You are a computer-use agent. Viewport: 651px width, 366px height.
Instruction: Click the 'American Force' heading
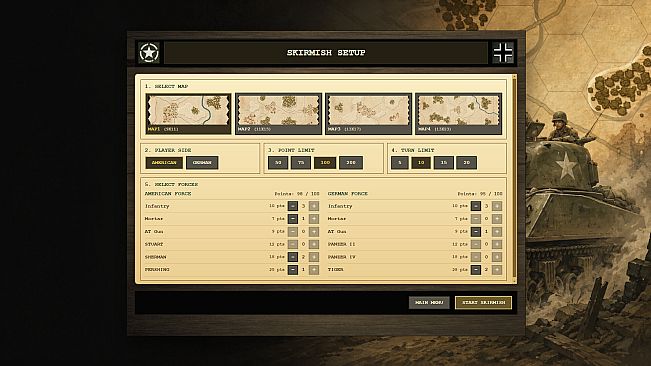(x=168, y=193)
